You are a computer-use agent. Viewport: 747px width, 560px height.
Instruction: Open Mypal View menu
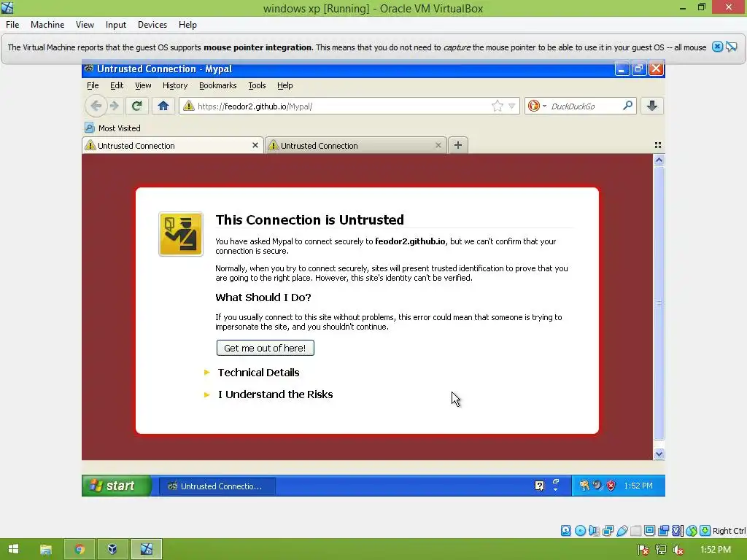[x=143, y=85]
